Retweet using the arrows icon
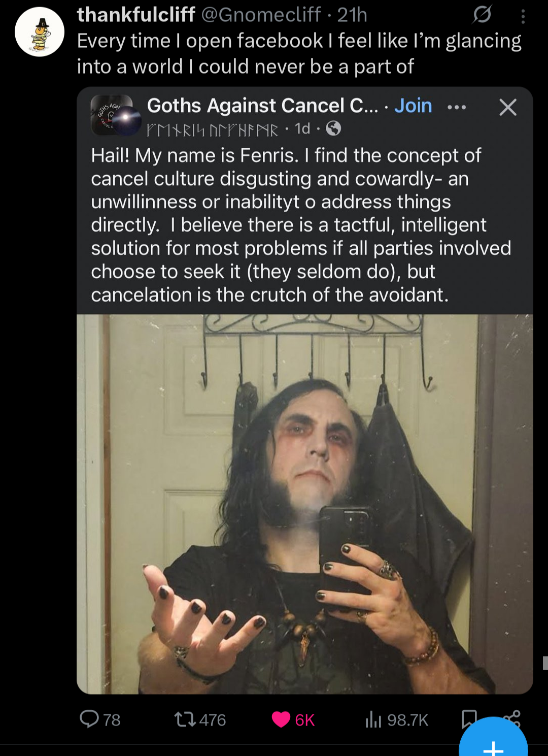548x756 pixels. pyautogui.click(x=184, y=719)
